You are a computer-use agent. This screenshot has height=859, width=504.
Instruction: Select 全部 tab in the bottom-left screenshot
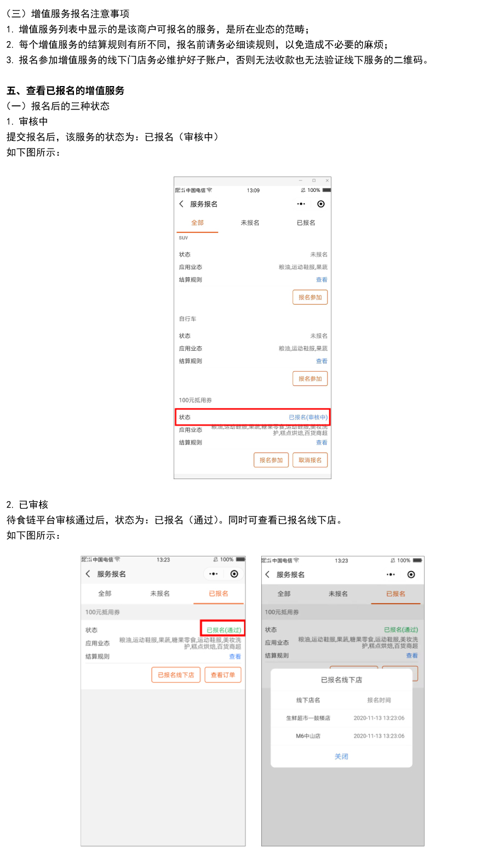105,594
